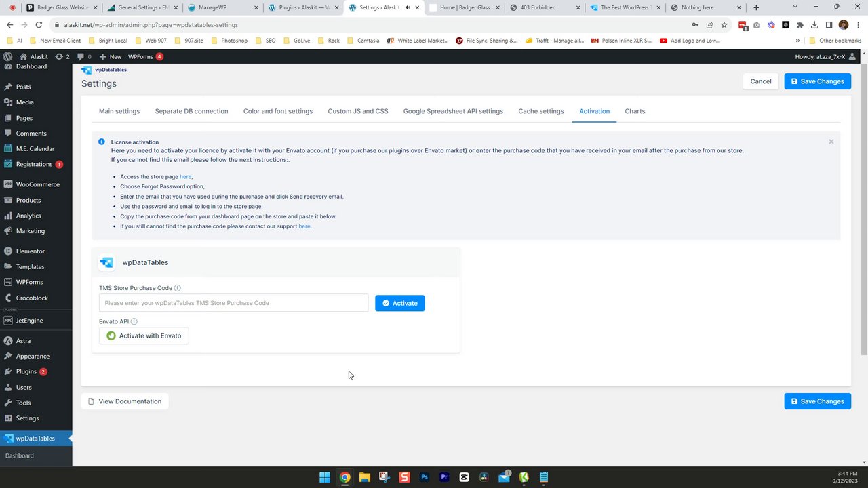Click Activate with Envato button
The image size is (868, 488).
click(144, 335)
